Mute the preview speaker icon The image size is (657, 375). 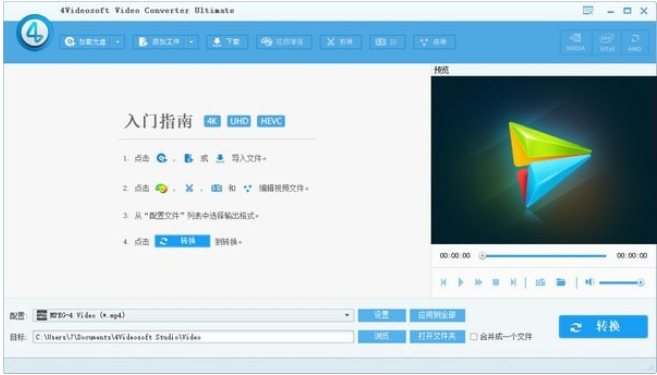coord(590,282)
